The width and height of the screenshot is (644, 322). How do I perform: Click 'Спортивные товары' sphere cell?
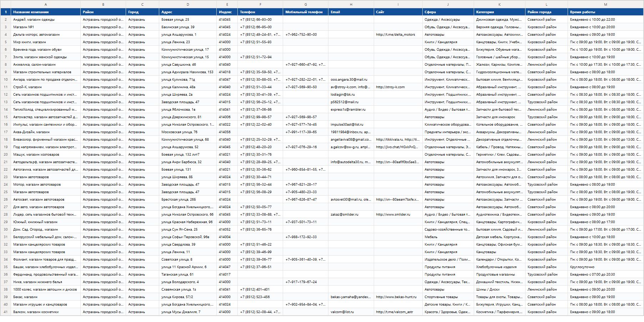point(448,297)
